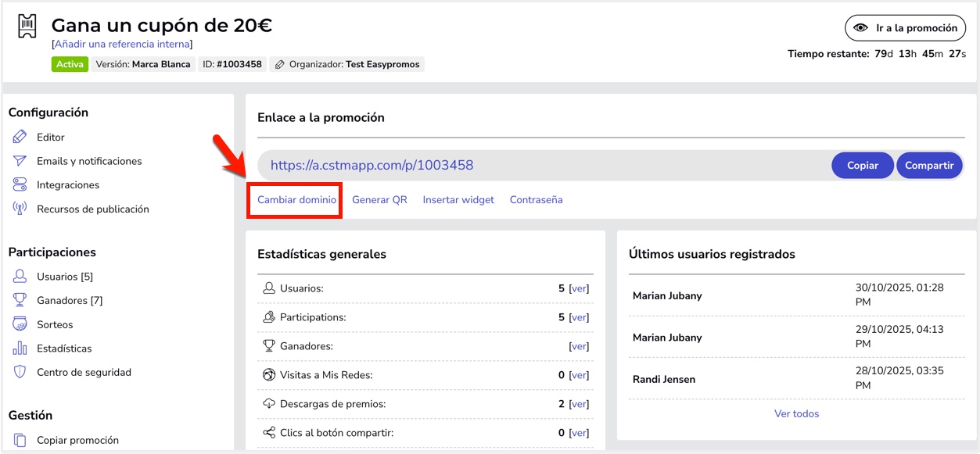Click the Estadísticas bar chart icon
Image resolution: width=980 pixels, height=454 pixels.
point(20,349)
